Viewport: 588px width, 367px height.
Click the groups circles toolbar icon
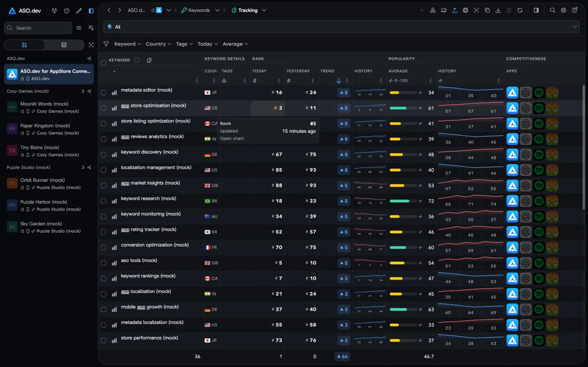coord(433,10)
